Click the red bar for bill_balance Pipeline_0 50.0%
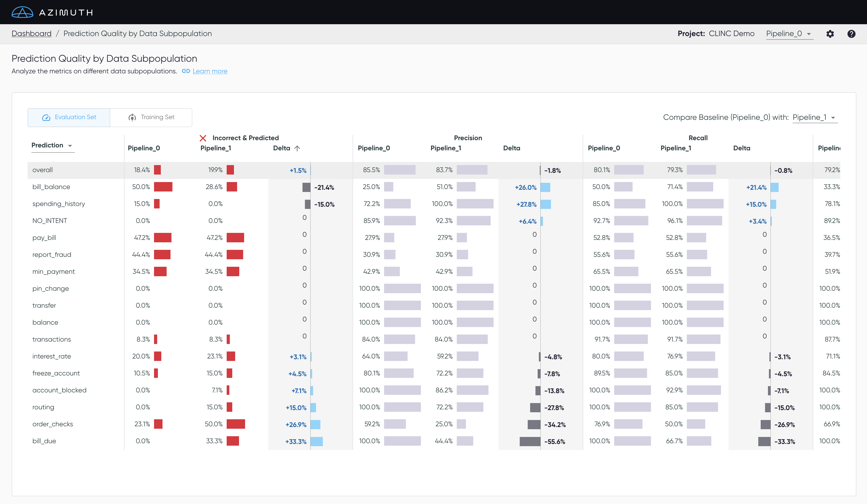 pyautogui.click(x=163, y=187)
